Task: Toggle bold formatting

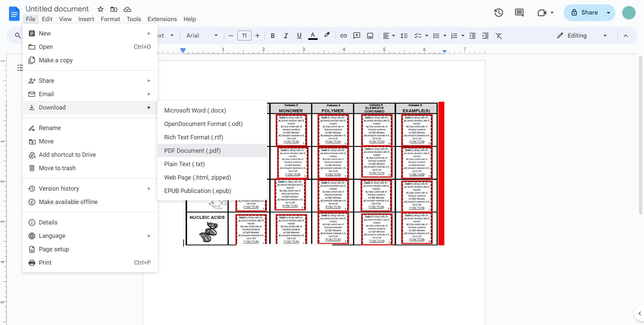Action: click(272, 36)
